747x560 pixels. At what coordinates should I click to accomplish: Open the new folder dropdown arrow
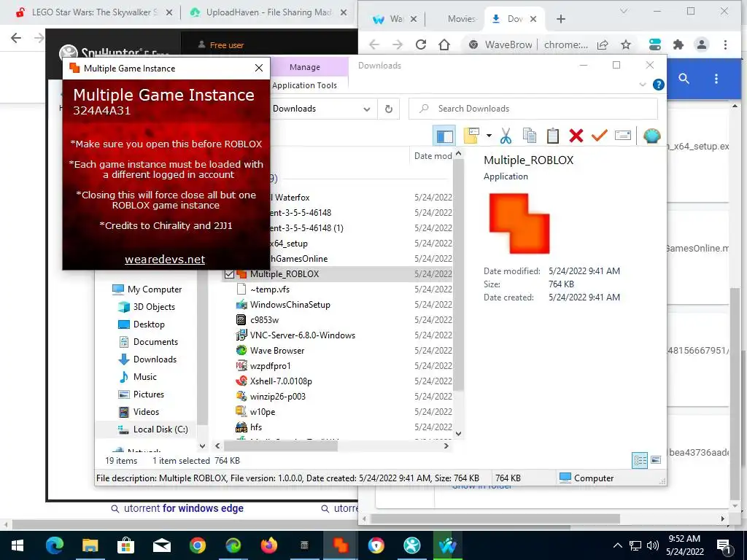pyautogui.click(x=489, y=136)
